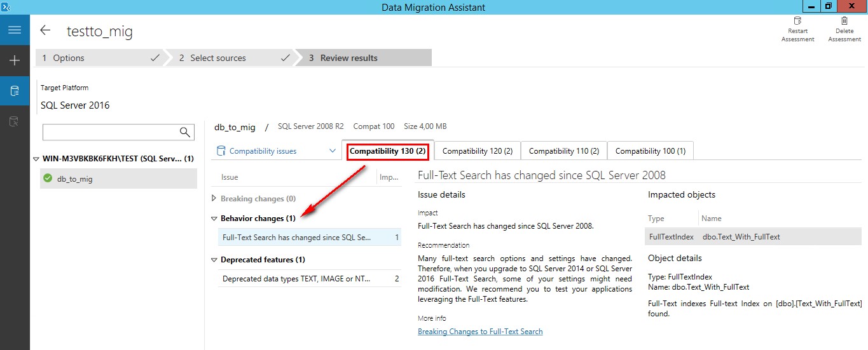Click the Data Migration Assistant title bar icon
This screenshot has height=350, width=868.
[x=5, y=6]
